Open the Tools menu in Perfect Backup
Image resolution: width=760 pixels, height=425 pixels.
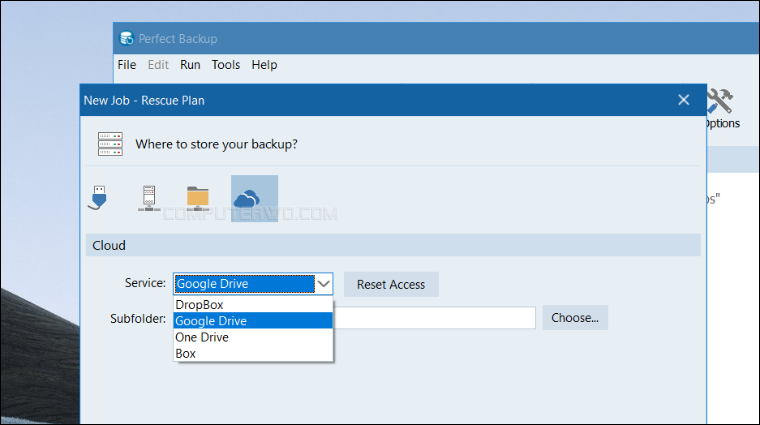tap(226, 65)
